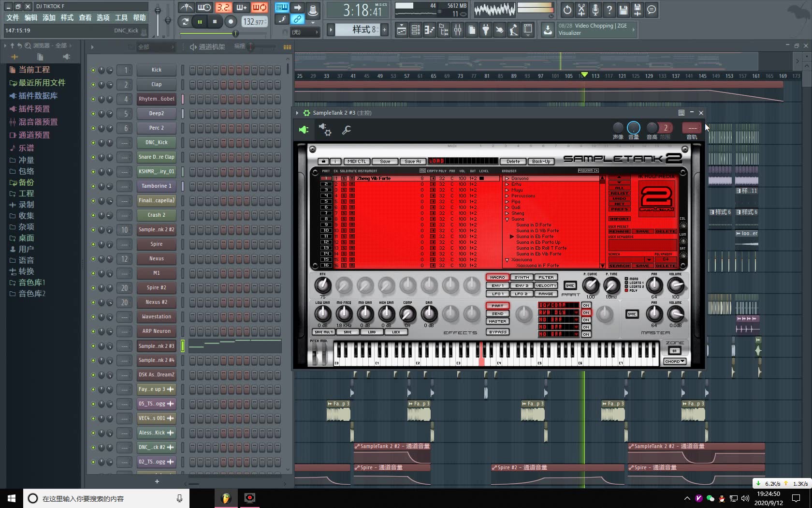
Task: Open the playlist view icon
Action: coord(402,30)
